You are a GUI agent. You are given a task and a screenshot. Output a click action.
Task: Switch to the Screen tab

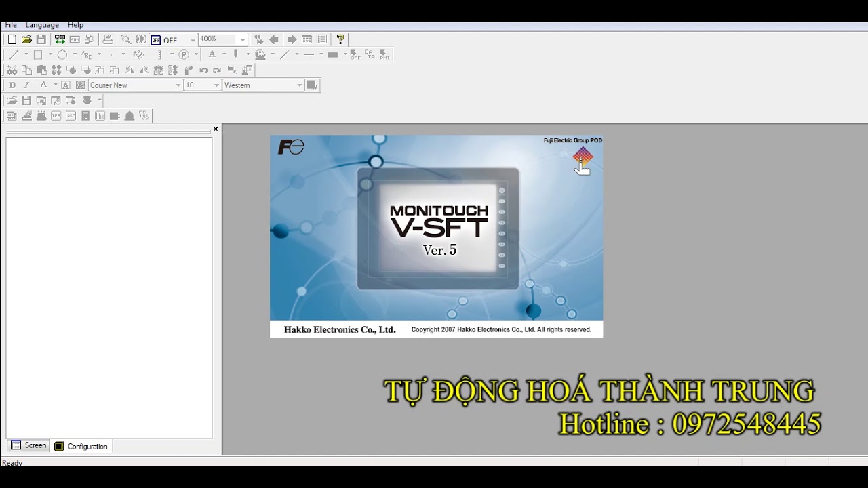click(29, 446)
